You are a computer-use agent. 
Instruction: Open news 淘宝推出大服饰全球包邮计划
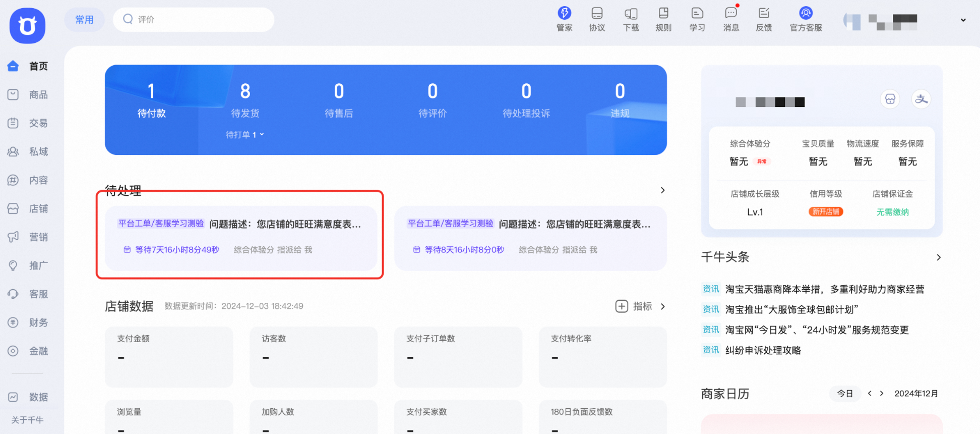791,309
